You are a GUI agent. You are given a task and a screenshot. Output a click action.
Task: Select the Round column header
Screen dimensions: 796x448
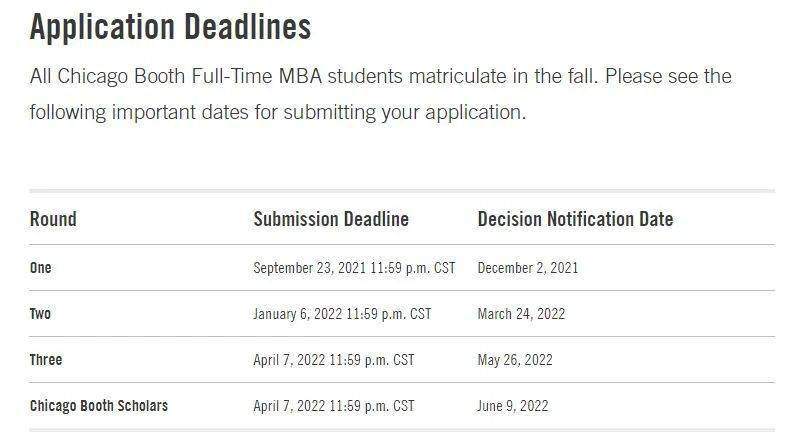pyautogui.click(x=53, y=219)
